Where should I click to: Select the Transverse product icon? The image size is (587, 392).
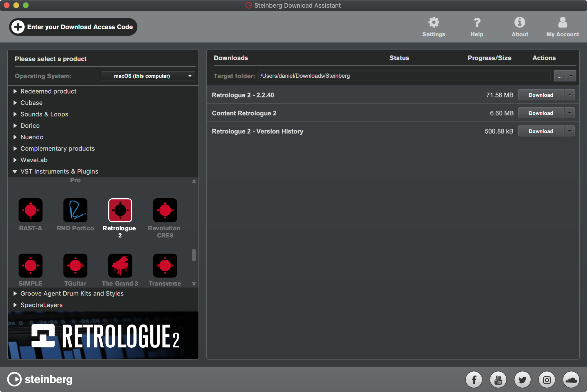[165, 266]
